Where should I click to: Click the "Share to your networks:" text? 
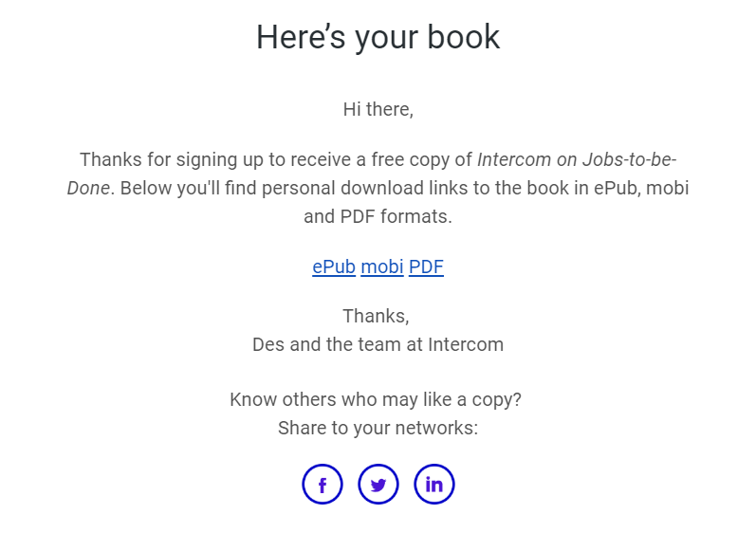click(378, 428)
